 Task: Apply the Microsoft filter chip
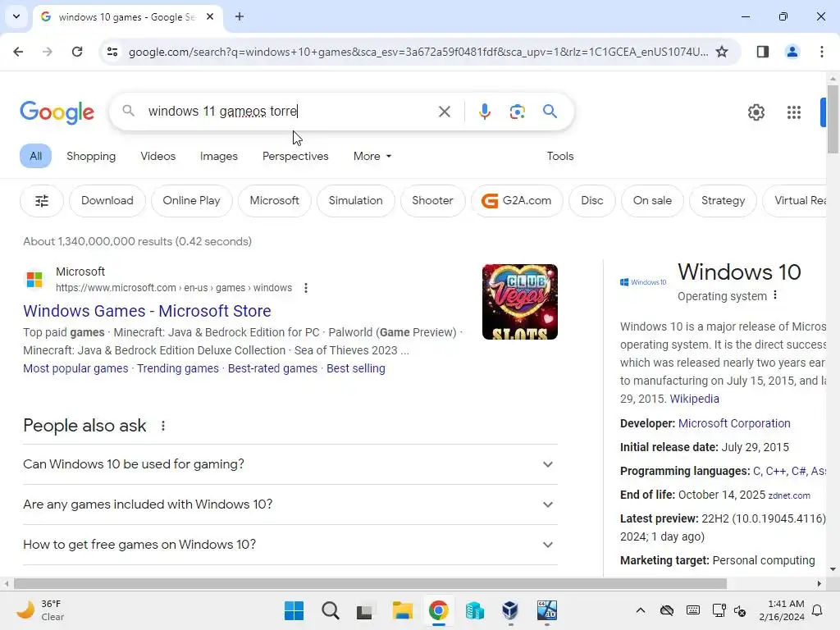(x=274, y=201)
